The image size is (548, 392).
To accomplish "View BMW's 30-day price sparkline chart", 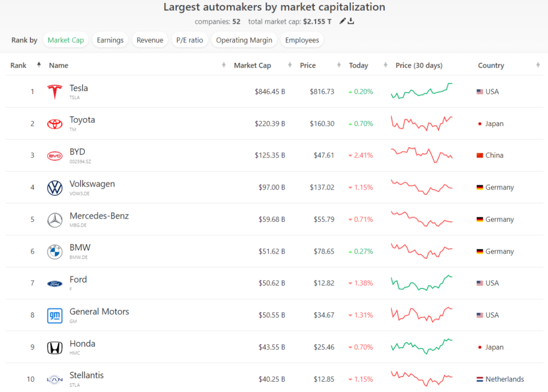I will point(422,251).
